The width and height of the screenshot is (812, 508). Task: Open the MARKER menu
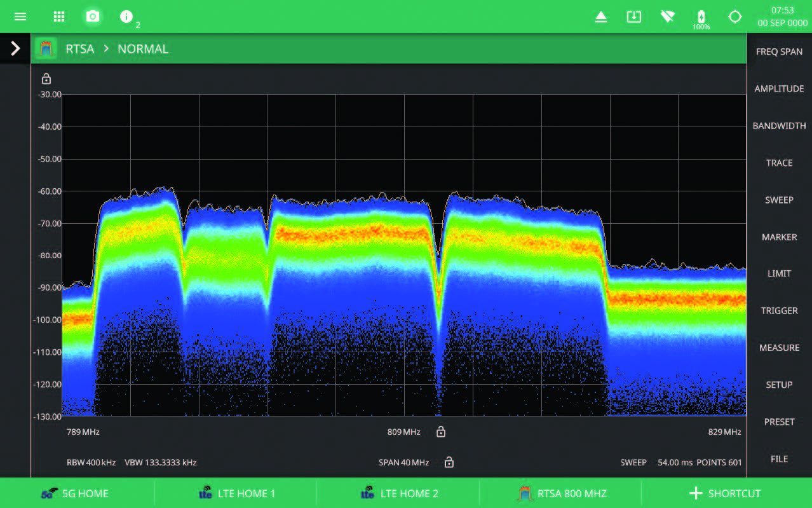click(x=779, y=237)
